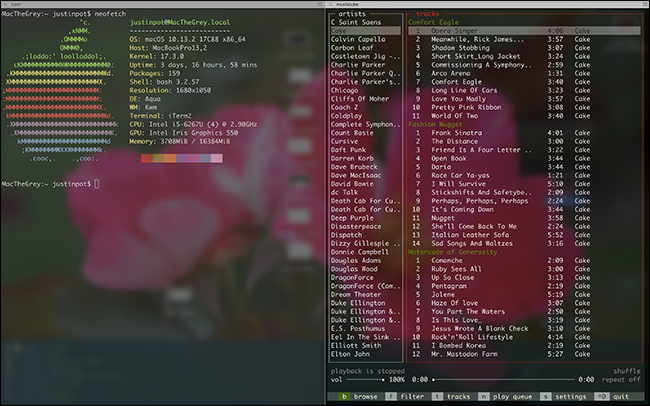
Task: Close the bash terminal tab
Action: 4,4
